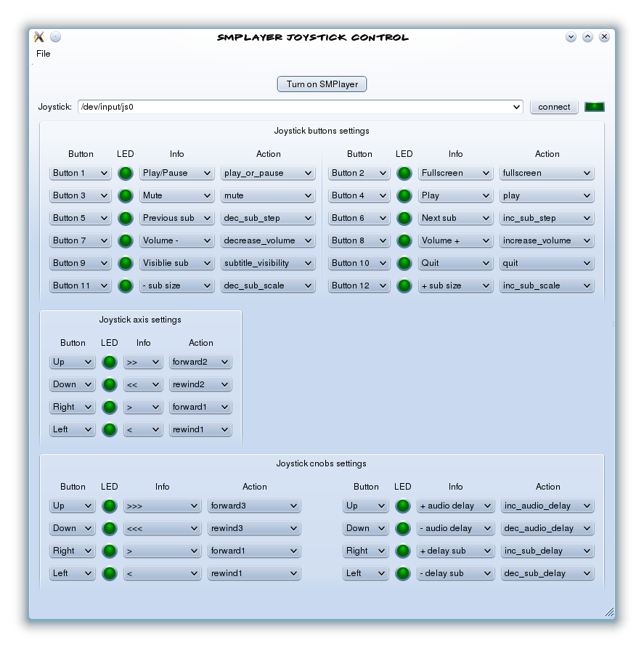Minimize window with title bar down-arrow button
The height and width of the screenshot is (648, 644).
click(571, 37)
